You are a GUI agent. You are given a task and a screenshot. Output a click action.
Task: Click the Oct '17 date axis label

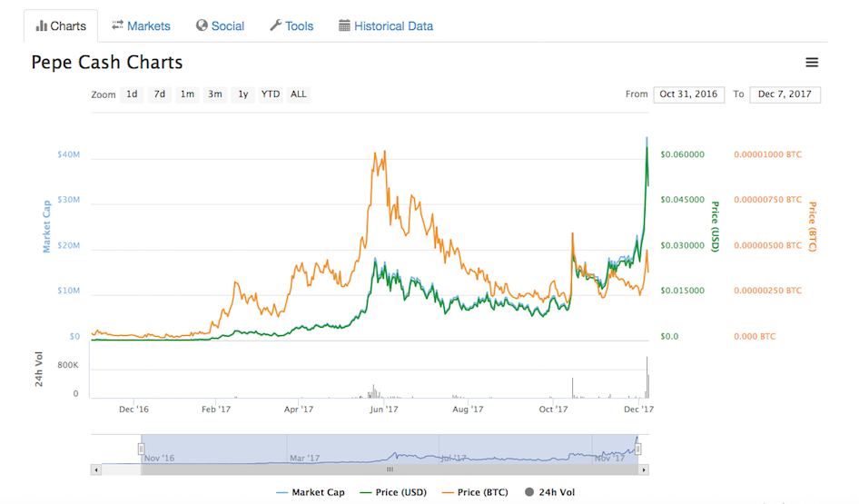click(x=553, y=410)
